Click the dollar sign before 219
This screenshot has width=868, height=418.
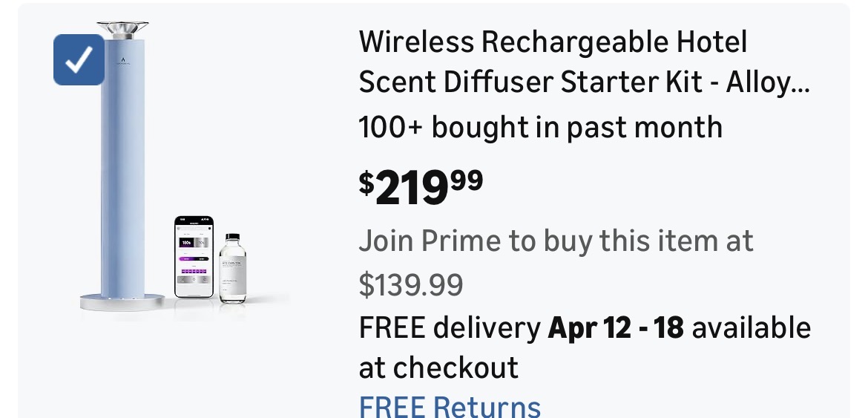click(x=366, y=182)
